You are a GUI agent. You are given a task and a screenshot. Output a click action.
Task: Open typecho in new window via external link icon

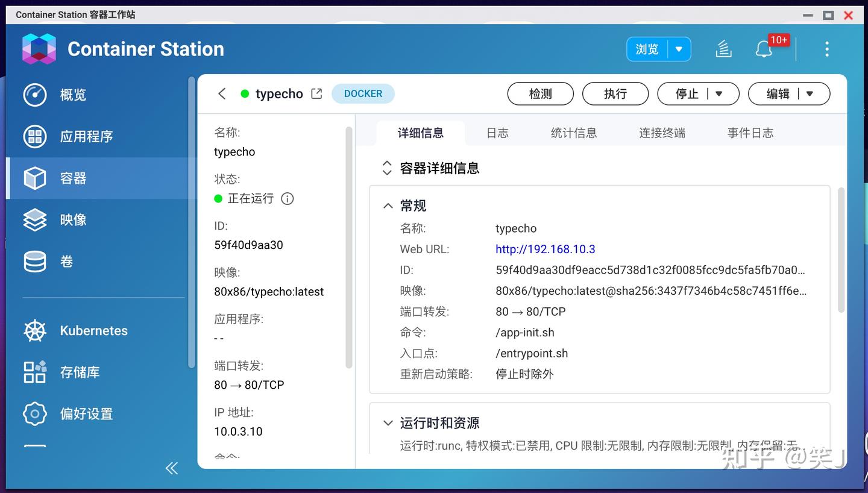(316, 93)
